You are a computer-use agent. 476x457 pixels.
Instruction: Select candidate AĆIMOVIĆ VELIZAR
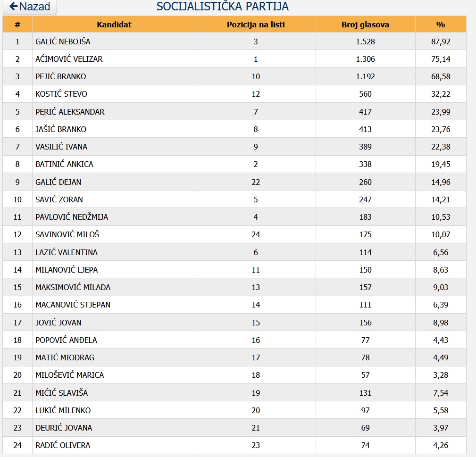click(x=69, y=59)
